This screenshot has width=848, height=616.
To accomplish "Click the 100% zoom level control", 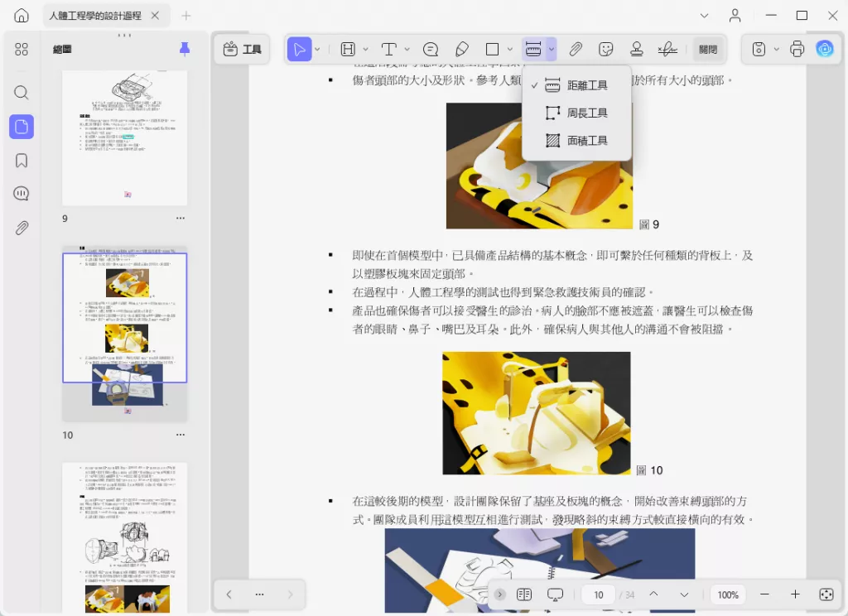I will coord(727,594).
